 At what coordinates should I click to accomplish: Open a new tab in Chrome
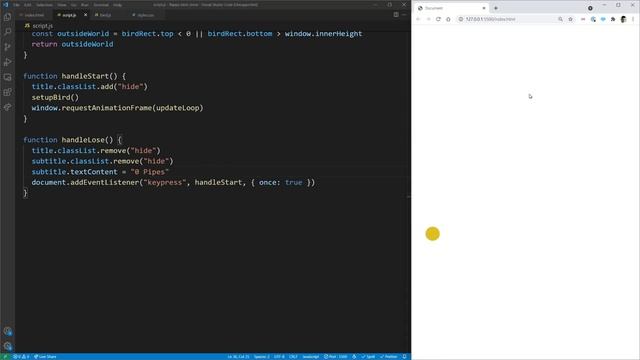pos(496,8)
